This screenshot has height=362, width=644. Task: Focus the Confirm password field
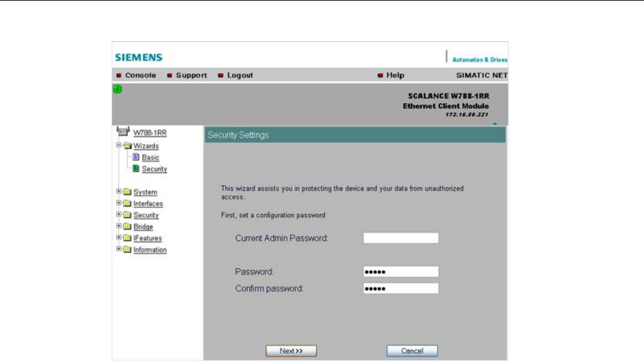pos(401,289)
